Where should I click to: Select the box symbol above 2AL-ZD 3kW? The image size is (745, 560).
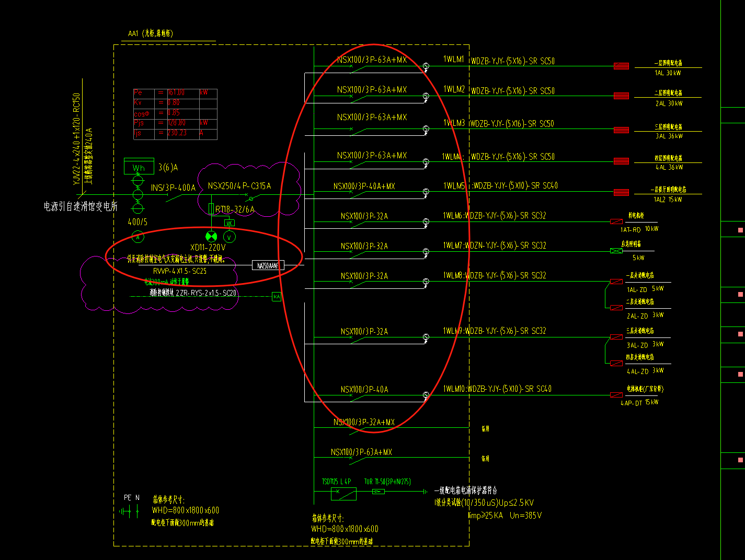pyautogui.click(x=616, y=308)
